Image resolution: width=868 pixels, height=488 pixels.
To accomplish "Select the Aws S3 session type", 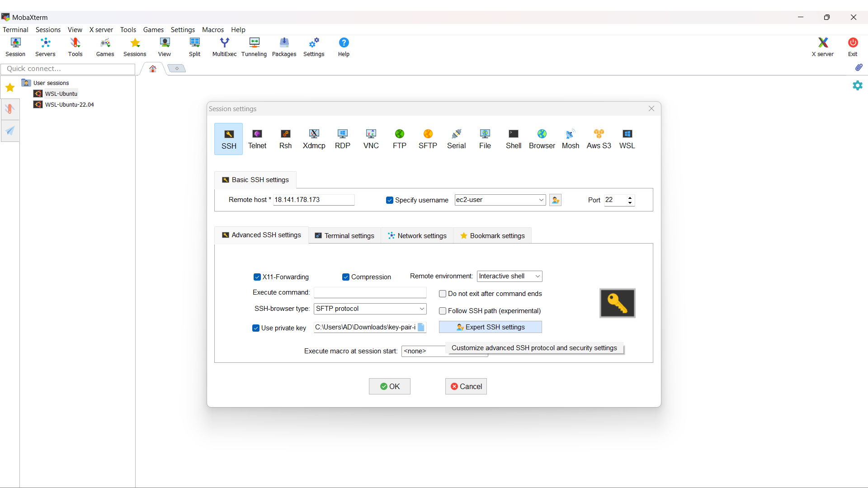I will (x=599, y=139).
